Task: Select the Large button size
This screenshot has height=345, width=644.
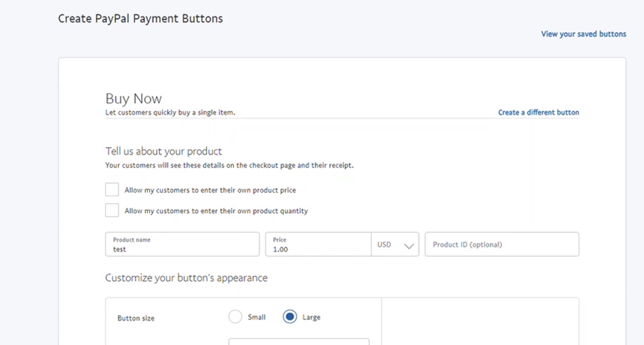Action: pyautogui.click(x=290, y=317)
